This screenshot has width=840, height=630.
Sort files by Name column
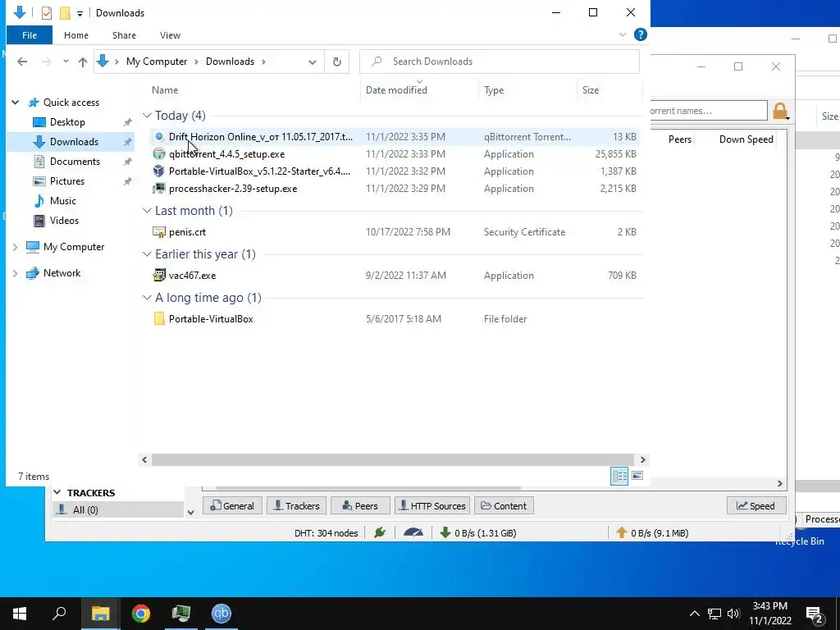coord(164,90)
